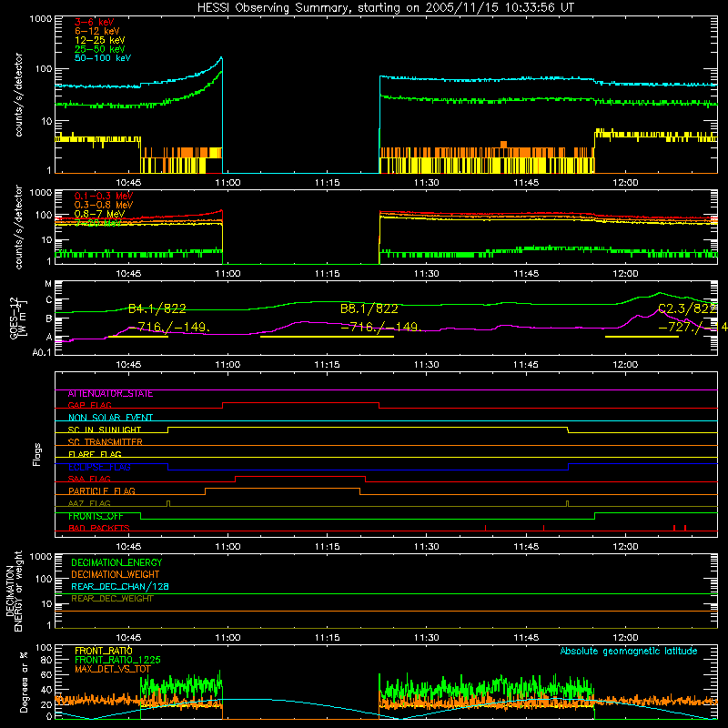Image resolution: width=728 pixels, height=728 pixels.
Task: Click the counts/s/detector label of the top panel
Action: [18, 95]
